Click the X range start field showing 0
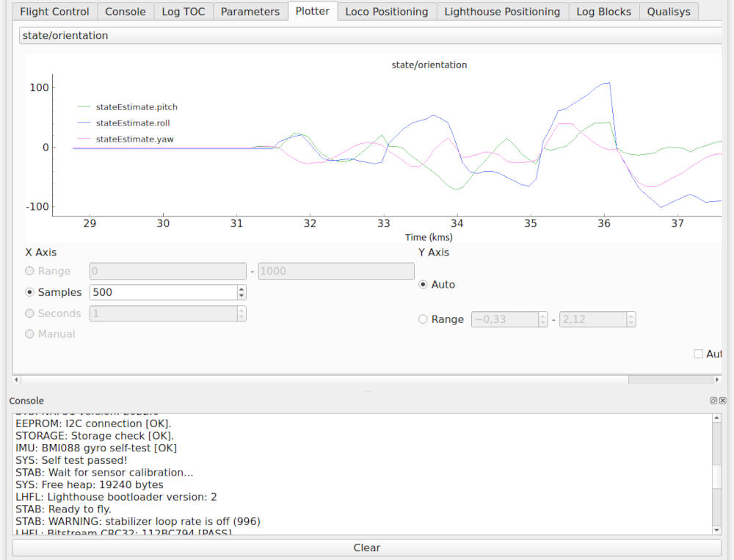This screenshot has height=560, width=734. pos(167,271)
